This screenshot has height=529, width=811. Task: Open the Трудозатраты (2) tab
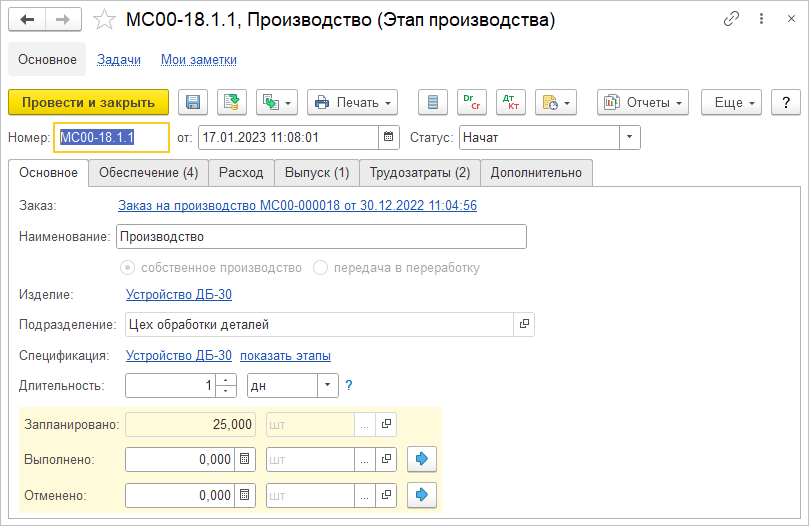419,173
